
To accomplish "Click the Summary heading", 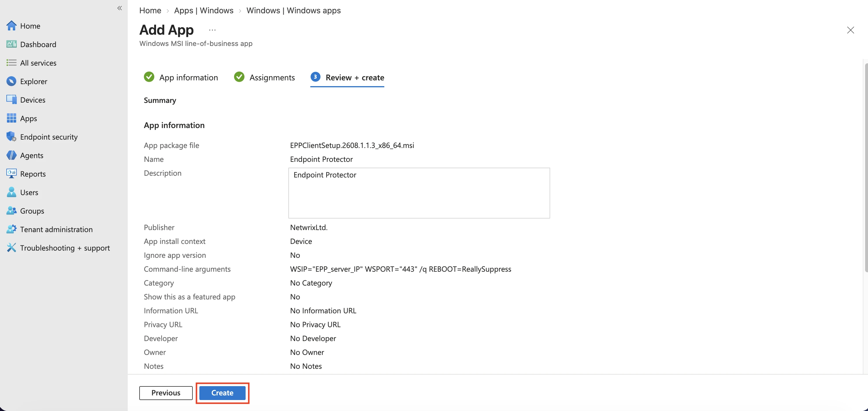I will (160, 100).
